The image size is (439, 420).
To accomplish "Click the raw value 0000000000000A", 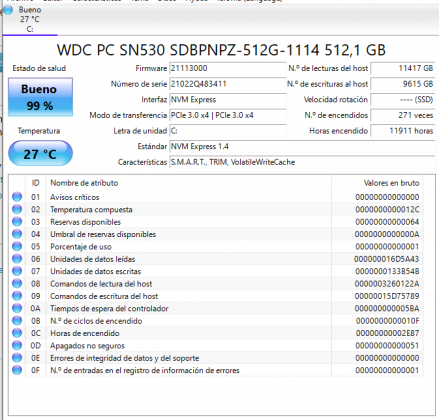I will (387, 234).
